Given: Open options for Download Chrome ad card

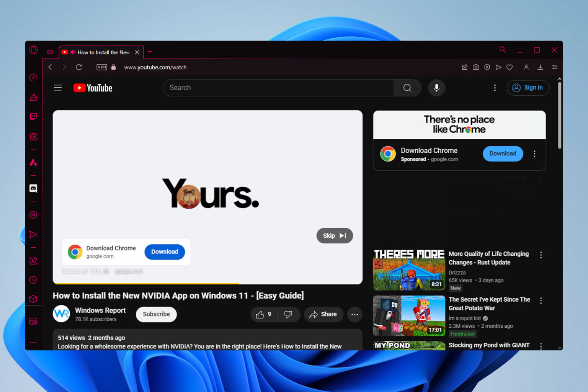Looking at the screenshot, I should (x=534, y=154).
